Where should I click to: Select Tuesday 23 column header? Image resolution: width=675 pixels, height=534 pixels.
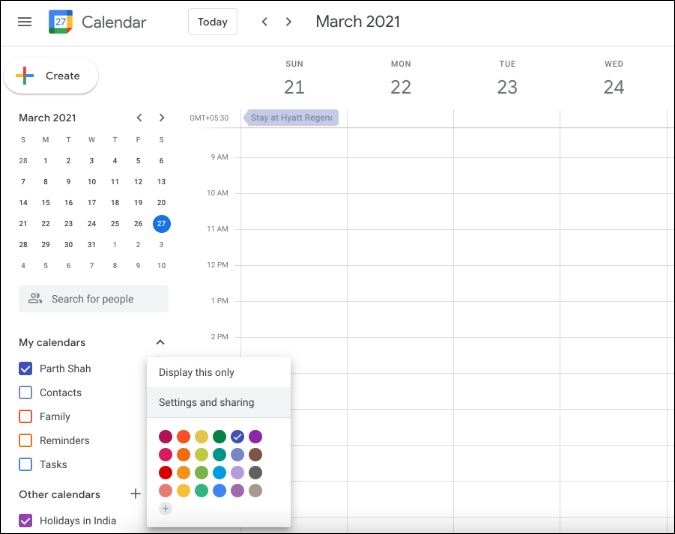tap(507, 79)
